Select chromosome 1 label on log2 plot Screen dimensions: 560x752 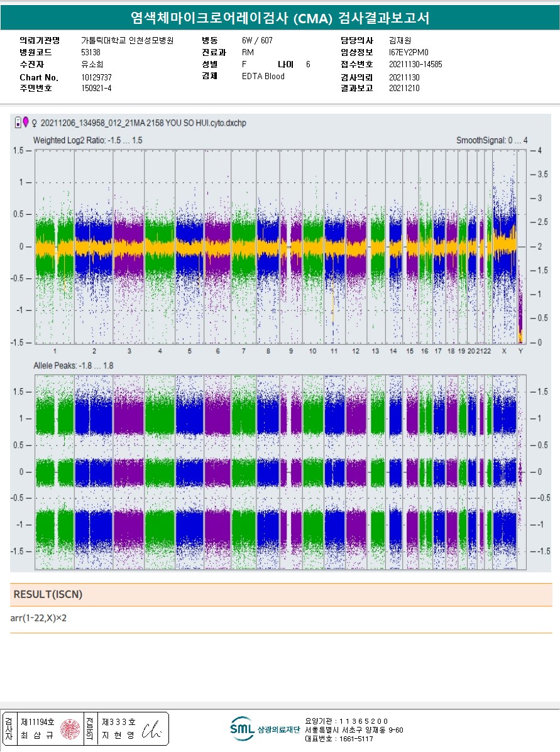pyautogui.click(x=55, y=351)
